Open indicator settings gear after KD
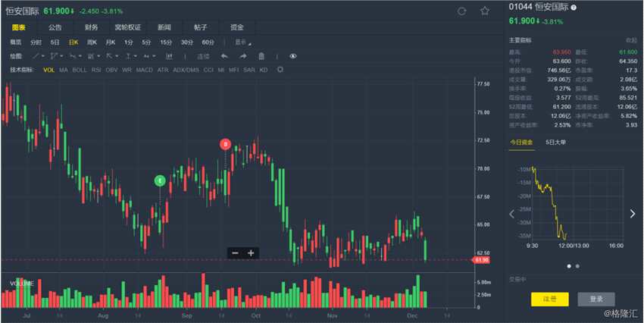Screen dimensions: 644x323 (x=280, y=70)
